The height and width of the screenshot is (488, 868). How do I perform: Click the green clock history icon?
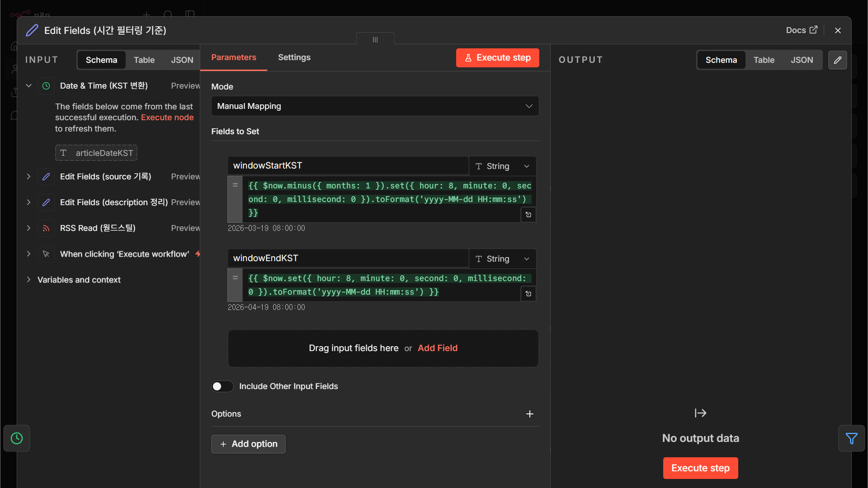(17, 438)
